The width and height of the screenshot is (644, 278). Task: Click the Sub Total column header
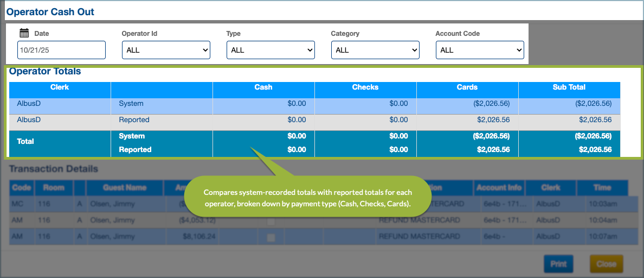(x=569, y=87)
